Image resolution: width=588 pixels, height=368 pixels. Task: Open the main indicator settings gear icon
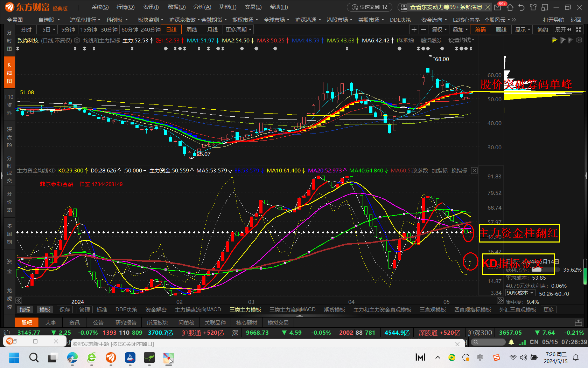click(77, 41)
